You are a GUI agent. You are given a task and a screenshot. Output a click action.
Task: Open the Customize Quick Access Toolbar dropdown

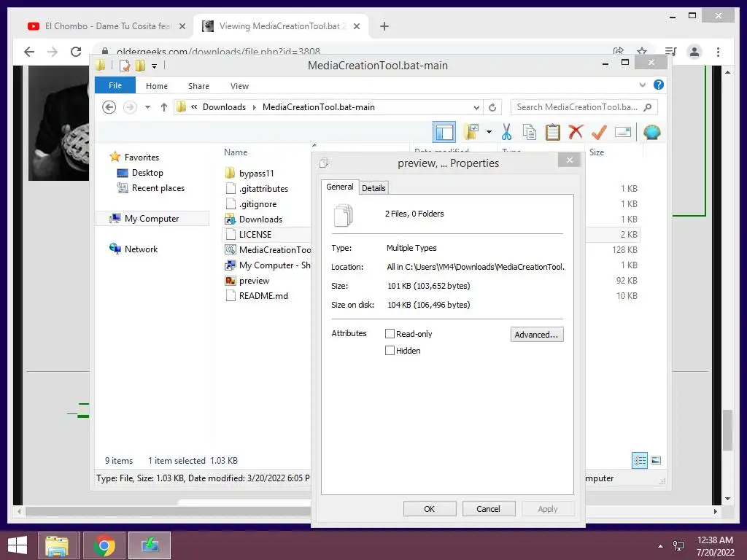point(154,66)
